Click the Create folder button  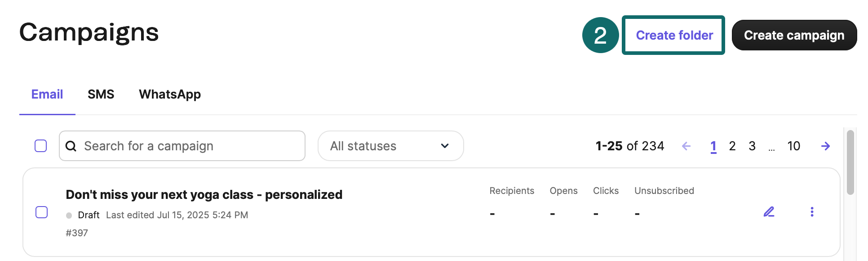674,35
